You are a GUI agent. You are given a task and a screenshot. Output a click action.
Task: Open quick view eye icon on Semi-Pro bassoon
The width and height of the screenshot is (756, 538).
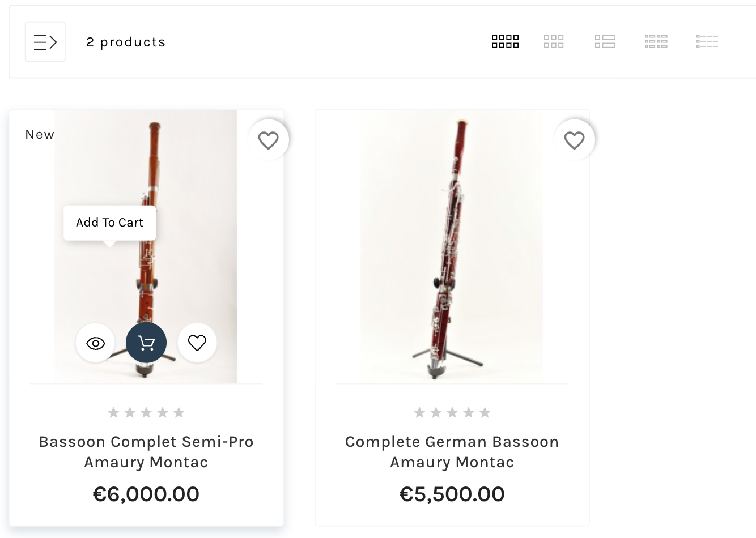(95, 343)
